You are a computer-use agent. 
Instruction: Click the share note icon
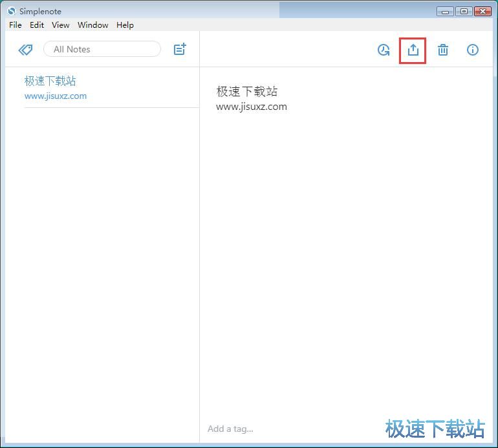pos(413,50)
